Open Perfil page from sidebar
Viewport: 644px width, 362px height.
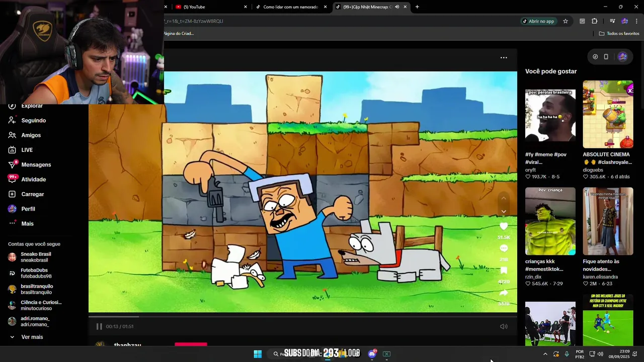28,209
